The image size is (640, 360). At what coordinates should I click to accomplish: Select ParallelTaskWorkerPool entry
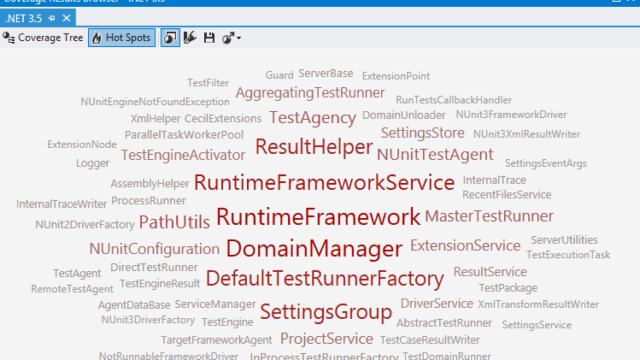click(x=184, y=135)
